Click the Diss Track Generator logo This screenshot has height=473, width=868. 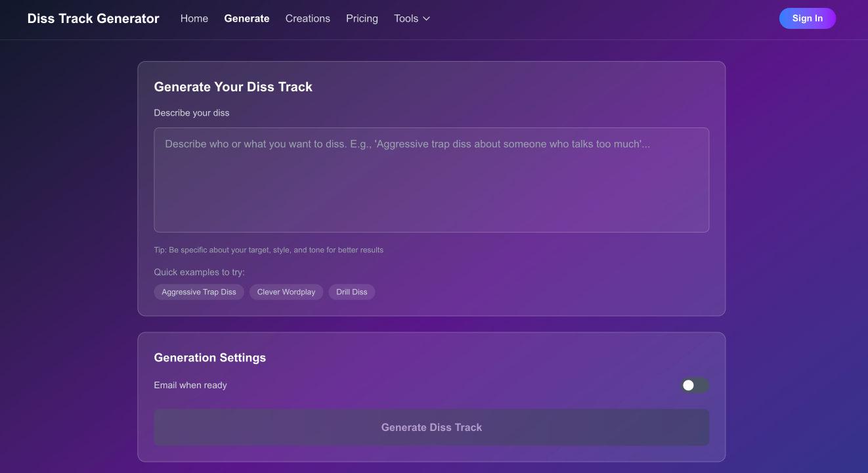pos(93,18)
